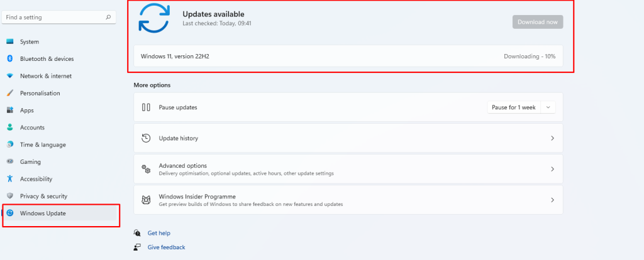Open the Pause for 1 week dropdown arrow
This screenshot has height=260, width=644.
(x=548, y=107)
